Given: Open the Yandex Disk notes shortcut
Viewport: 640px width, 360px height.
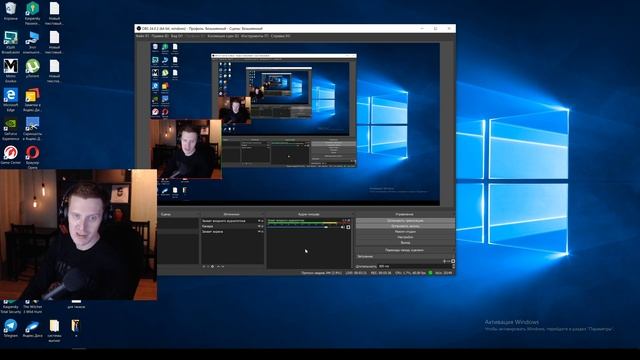Looking at the screenshot, I should click(x=32, y=100).
